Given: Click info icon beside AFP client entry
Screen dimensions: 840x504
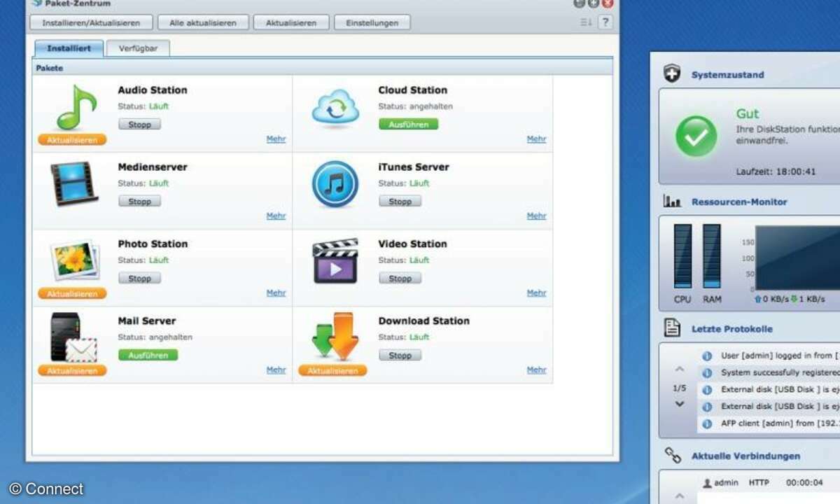Looking at the screenshot, I should (x=707, y=423).
